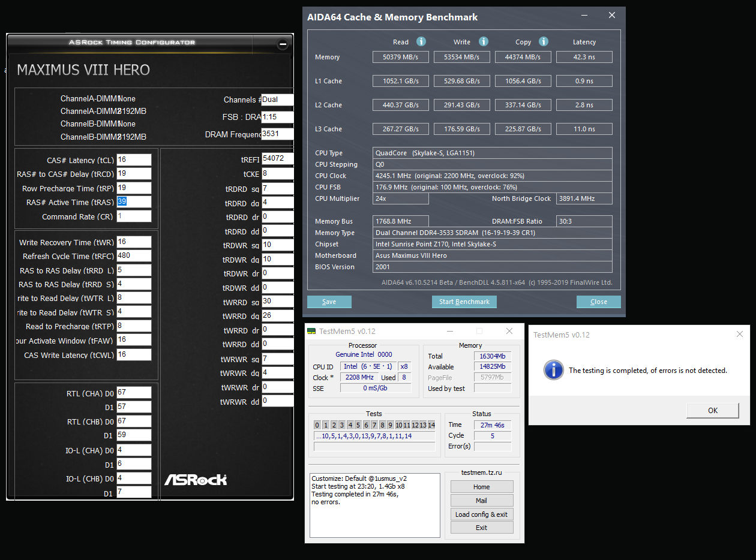Click the CAS# Latency (tCL) field
The height and width of the screenshot is (560, 756).
134,160
